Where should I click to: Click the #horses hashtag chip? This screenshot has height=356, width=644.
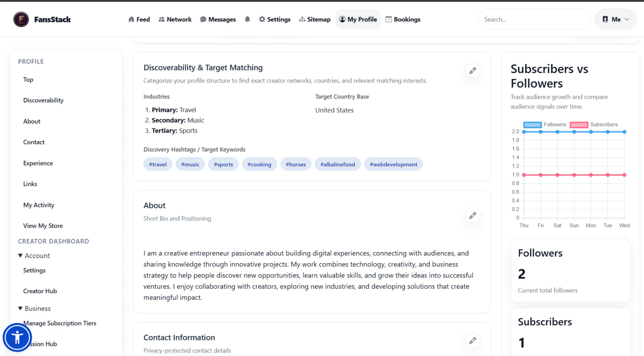click(296, 164)
